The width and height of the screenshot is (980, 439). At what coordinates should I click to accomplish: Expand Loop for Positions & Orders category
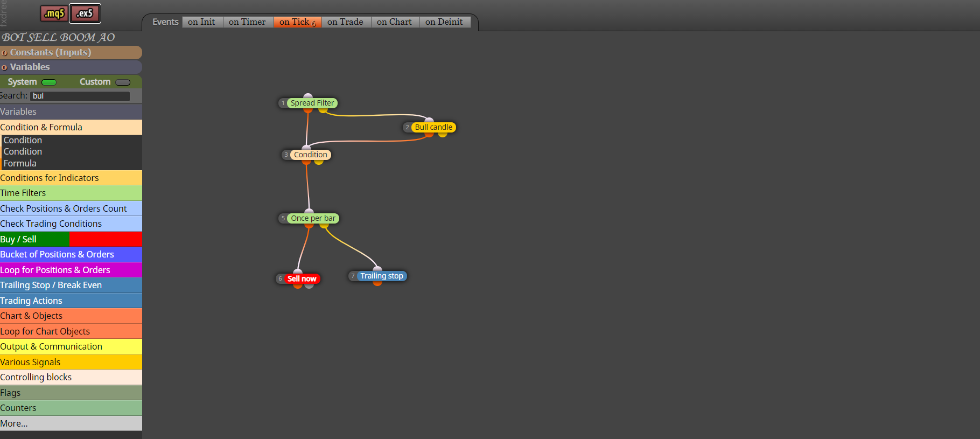point(71,270)
